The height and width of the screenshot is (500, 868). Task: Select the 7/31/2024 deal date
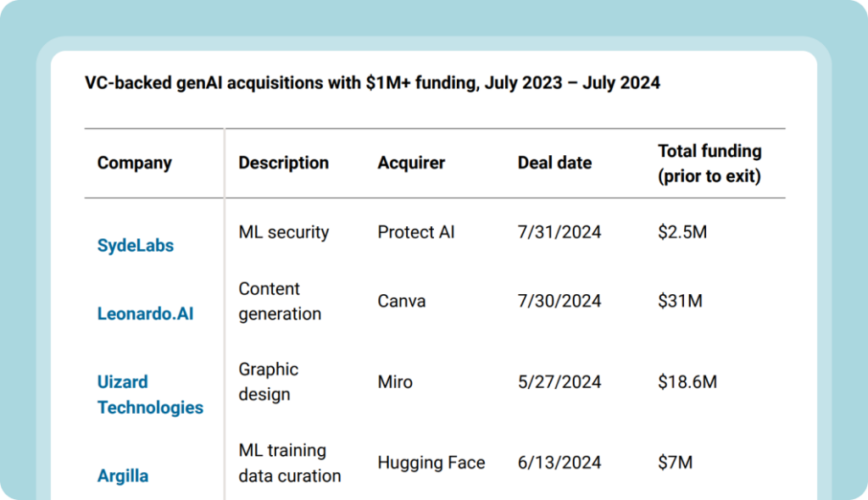[x=559, y=232]
